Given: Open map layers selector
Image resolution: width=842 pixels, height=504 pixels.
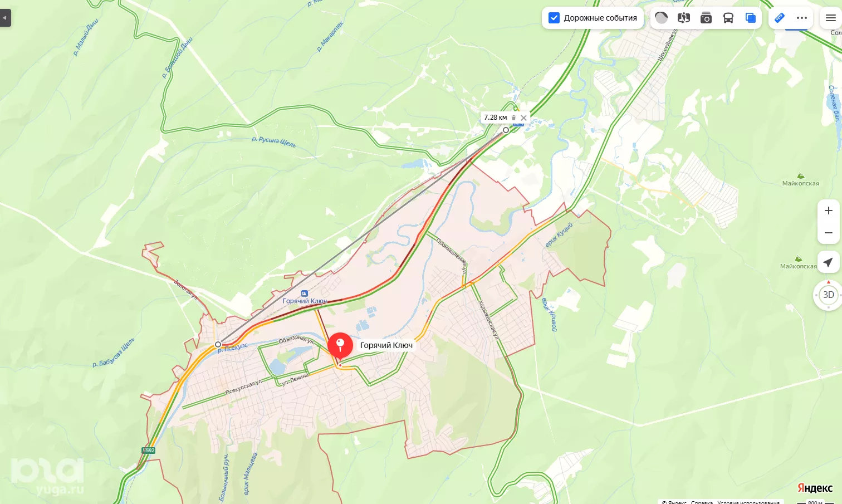Looking at the screenshot, I should point(751,18).
